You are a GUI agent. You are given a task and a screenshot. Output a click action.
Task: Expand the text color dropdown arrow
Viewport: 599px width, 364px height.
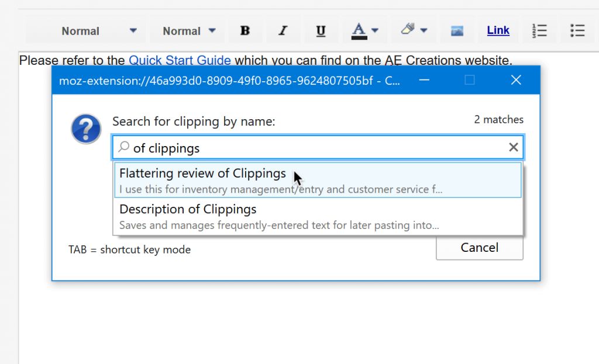pos(375,31)
